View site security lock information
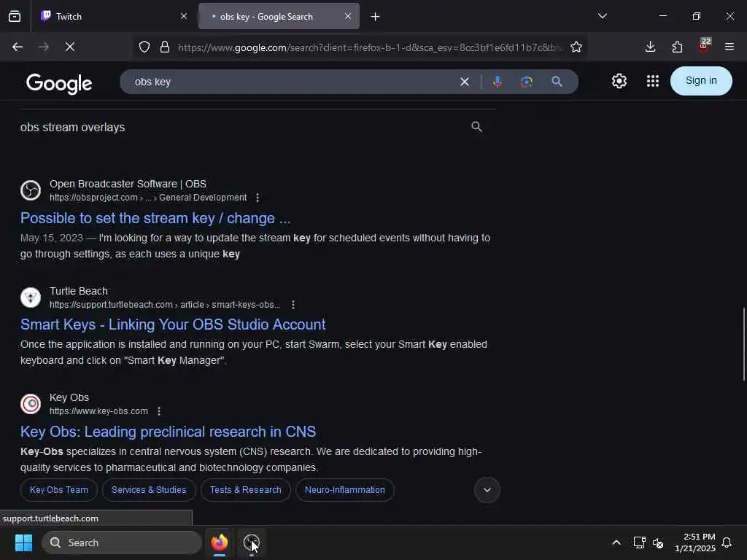The width and height of the screenshot is (747, 560). coord(165,47)
